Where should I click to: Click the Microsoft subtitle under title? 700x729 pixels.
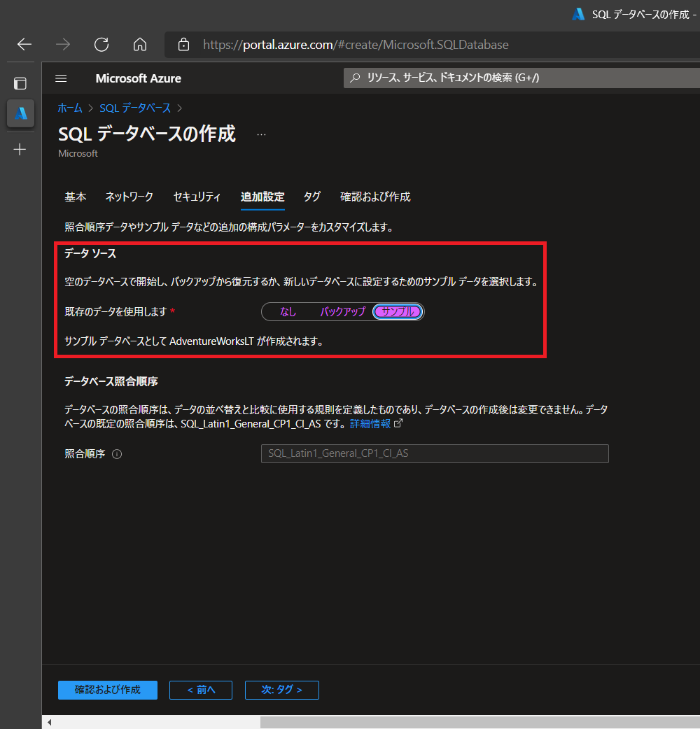(x=78, y=153)
